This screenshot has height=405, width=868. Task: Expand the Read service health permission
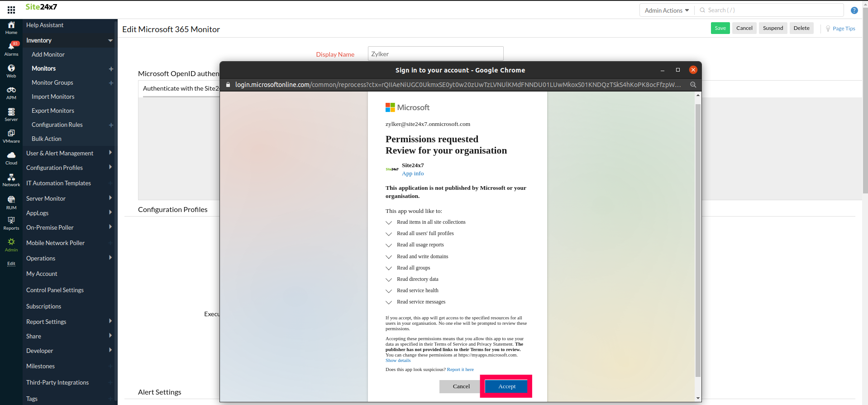[389, 291]
